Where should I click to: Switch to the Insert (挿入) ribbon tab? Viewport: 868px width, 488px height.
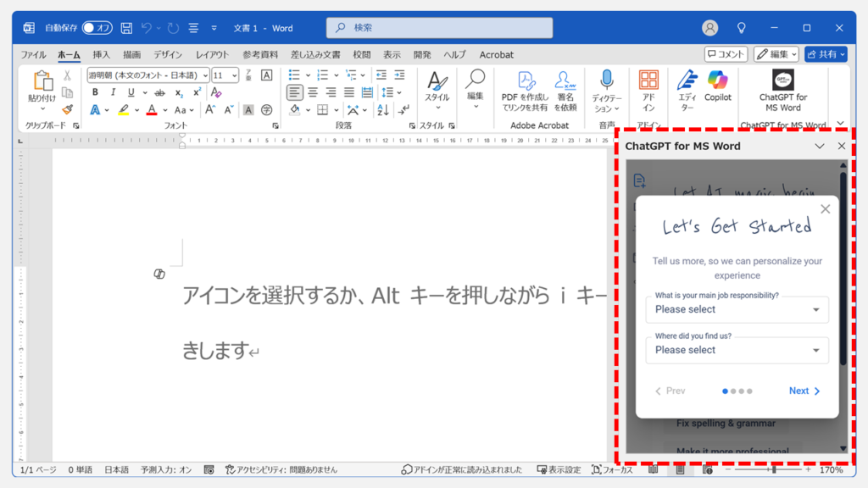coord(101,54)
